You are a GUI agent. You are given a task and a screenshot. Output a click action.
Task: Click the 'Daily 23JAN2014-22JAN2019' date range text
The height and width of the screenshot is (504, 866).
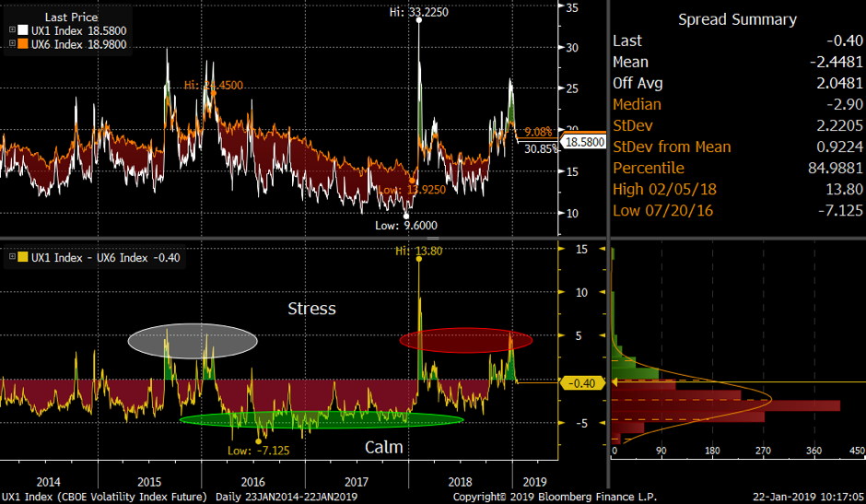coord(287,497)
